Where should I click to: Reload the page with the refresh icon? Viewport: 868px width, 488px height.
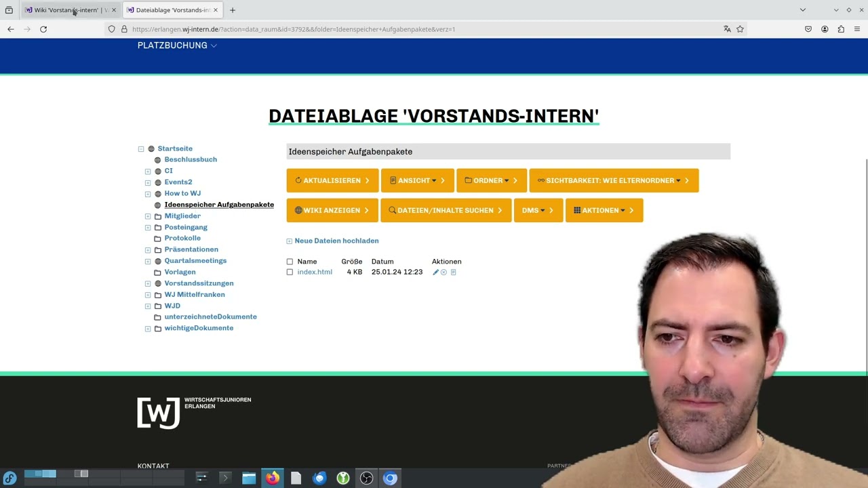(43, 29)
